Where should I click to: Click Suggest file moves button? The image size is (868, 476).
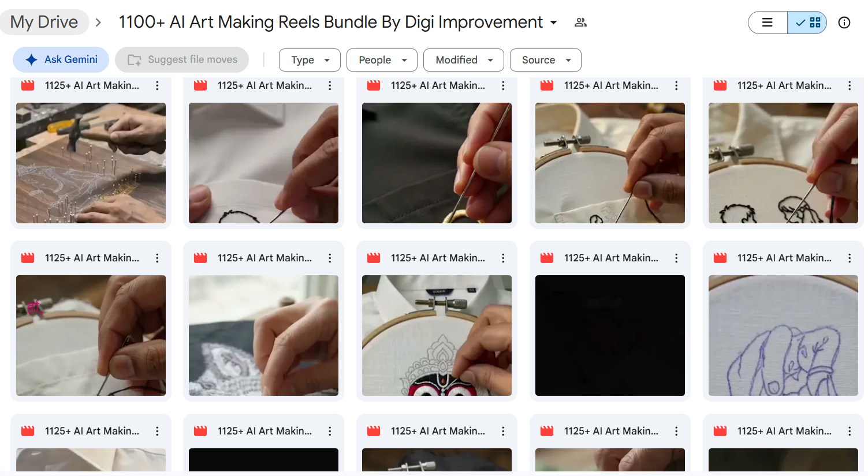tap(182, 59)
